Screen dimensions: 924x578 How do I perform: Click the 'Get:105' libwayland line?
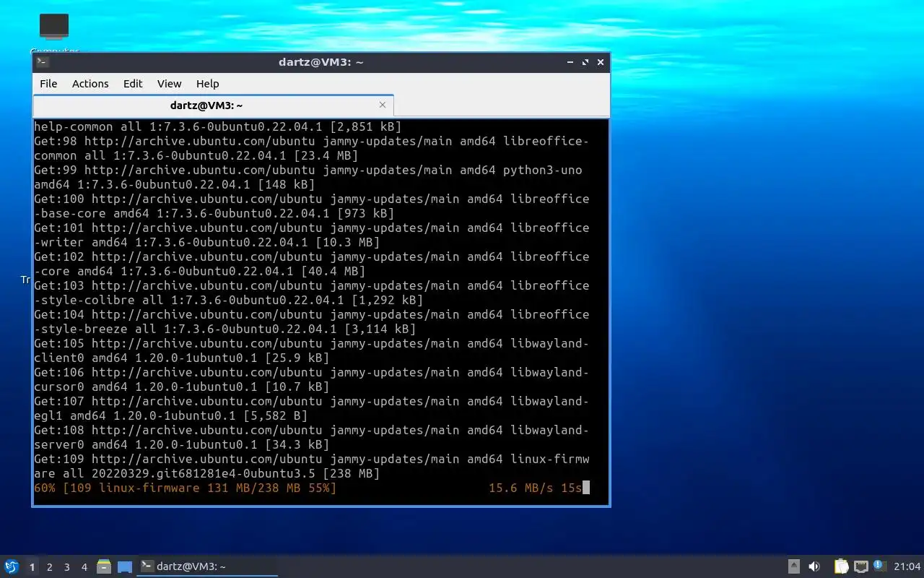312,344
